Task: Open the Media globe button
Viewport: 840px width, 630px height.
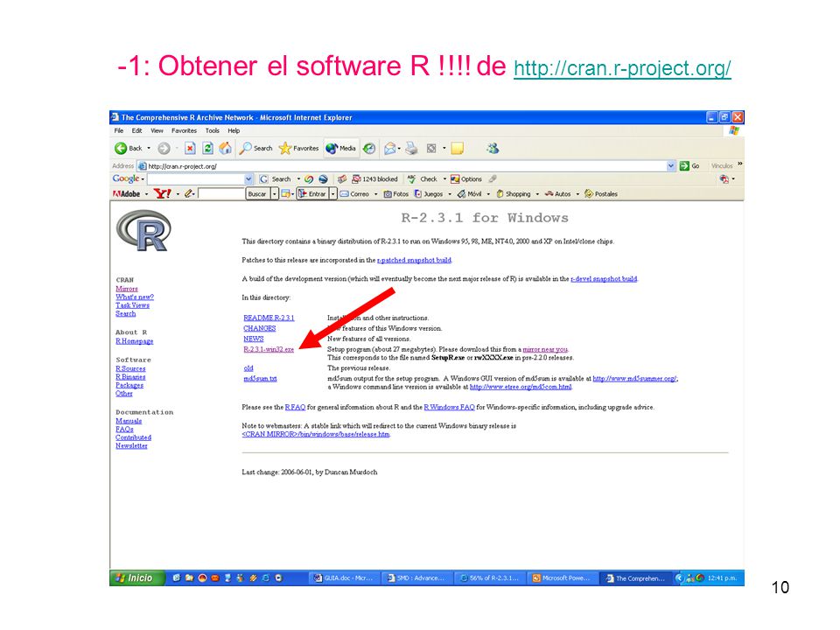Action: click(340, 149)
